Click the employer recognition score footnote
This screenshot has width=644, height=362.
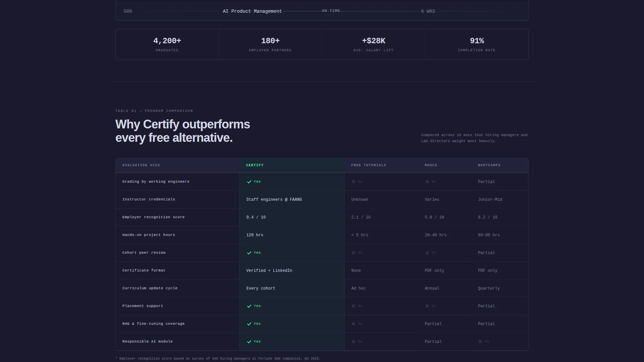(x=218, y=359)
